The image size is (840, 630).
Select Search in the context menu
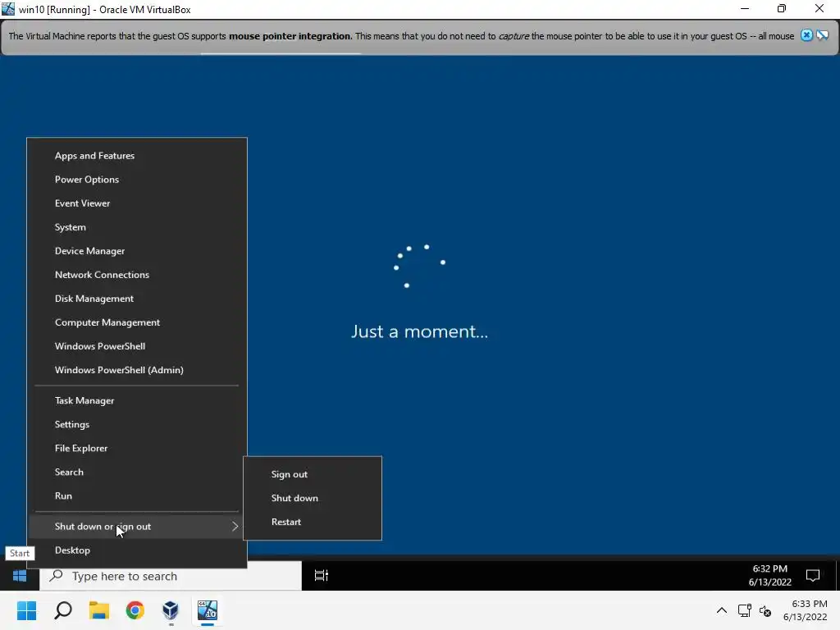click(x=137, y=472)
